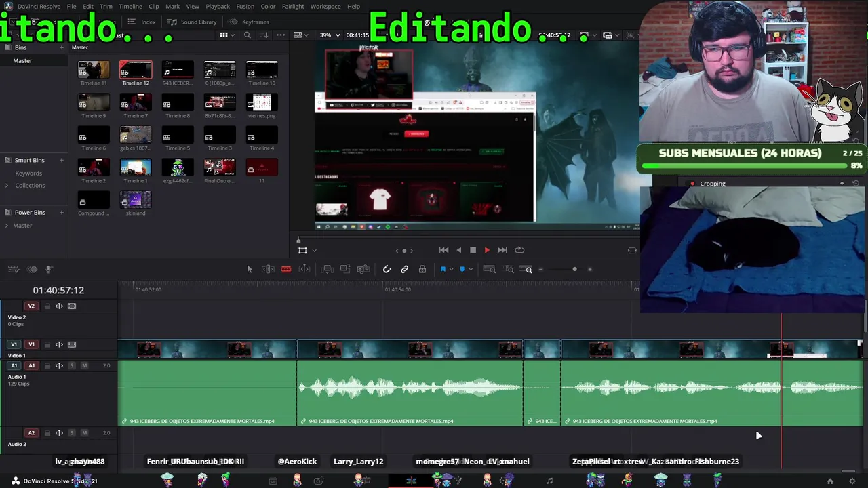Open the flag color dropdown arrow

(451, 270)
